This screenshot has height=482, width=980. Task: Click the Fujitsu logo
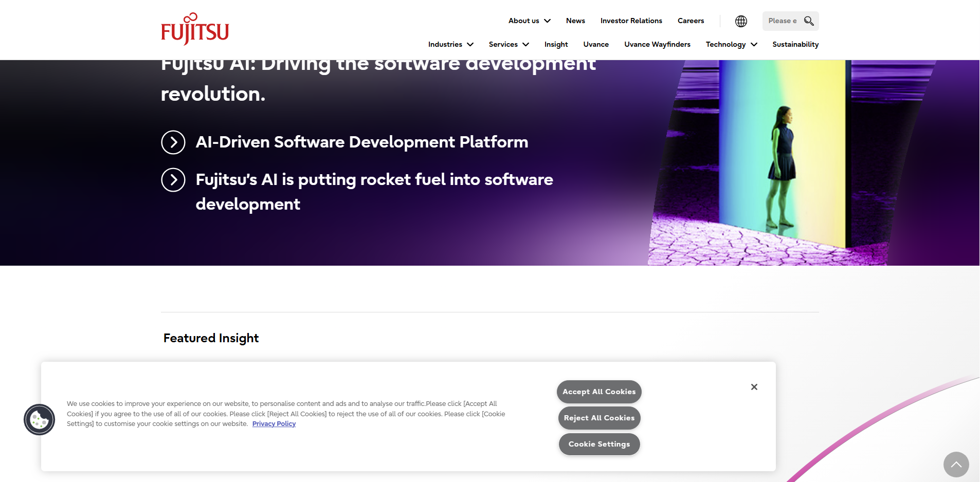195,29
